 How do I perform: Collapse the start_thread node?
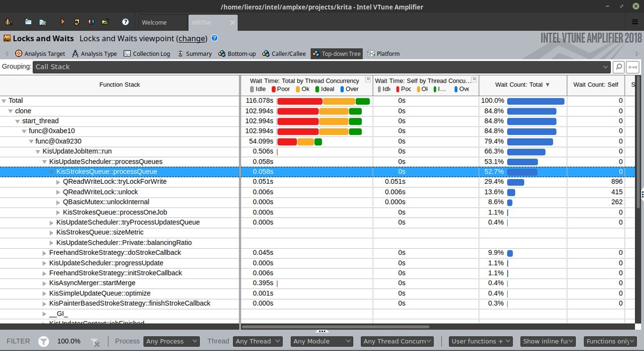[17, 121]
